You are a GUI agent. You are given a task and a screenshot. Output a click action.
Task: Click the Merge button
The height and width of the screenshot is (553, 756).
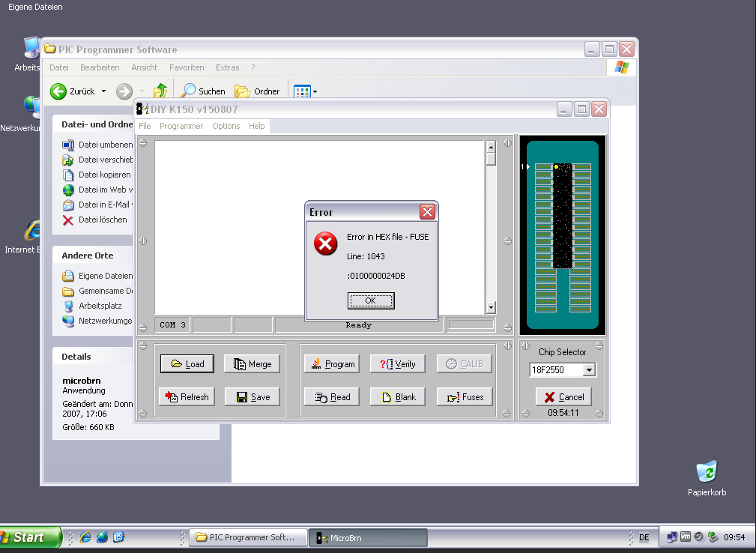[x=252, y=364]
